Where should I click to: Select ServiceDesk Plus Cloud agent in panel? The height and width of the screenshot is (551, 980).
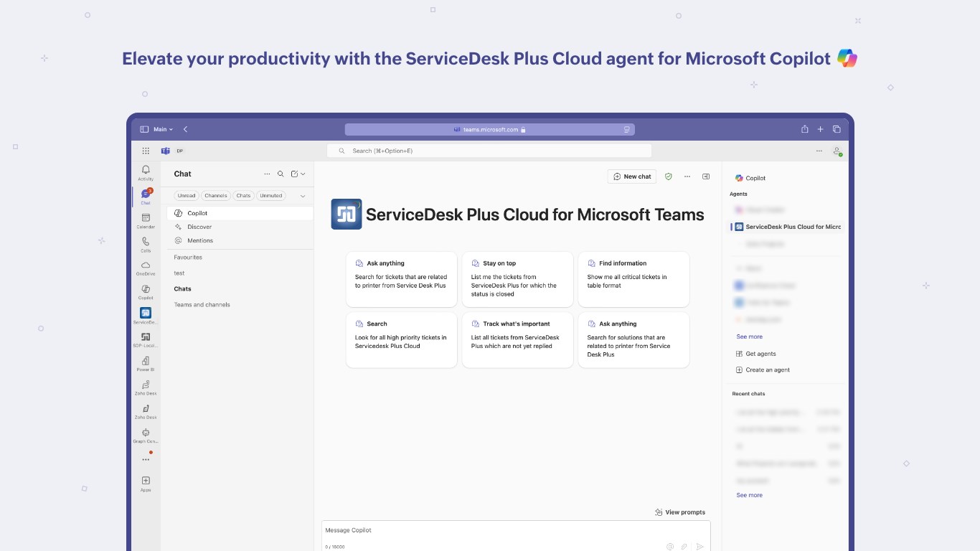click(786, 227)
